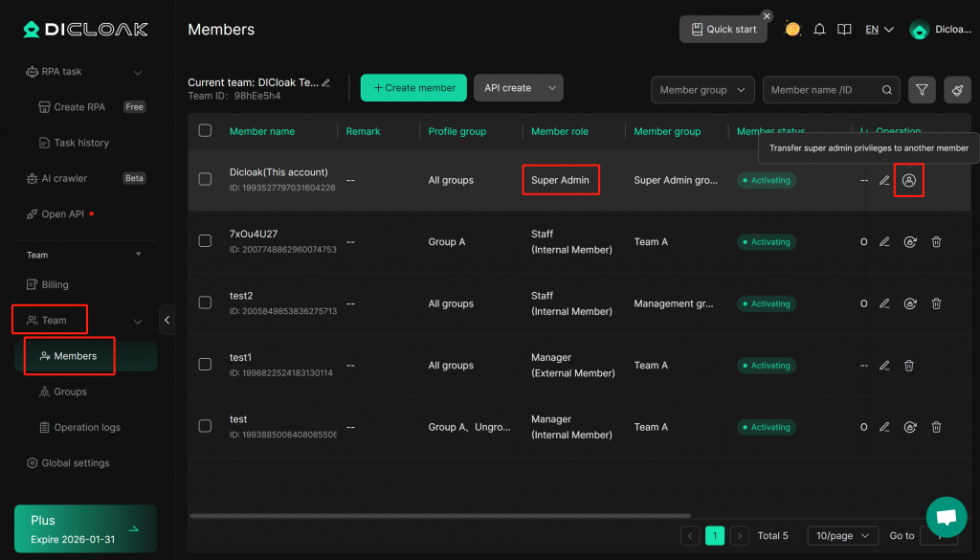Expand the EN language selector
This screenshot has height=560, width=980.
879,30
